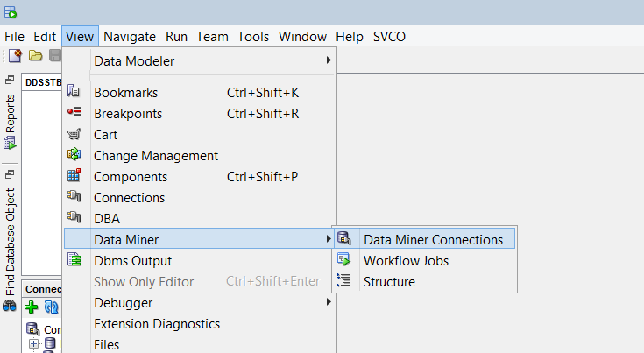Screen dimensions: 644x353
Task: Open Connections from the View menu
Action: pyautogui.click(x=200, y=198)
